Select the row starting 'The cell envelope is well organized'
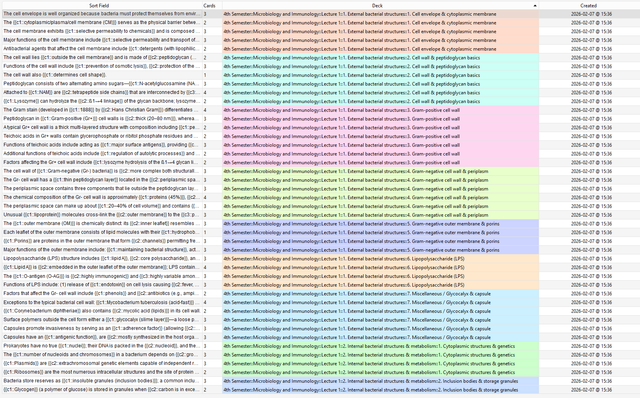 (x=320, y=14)
